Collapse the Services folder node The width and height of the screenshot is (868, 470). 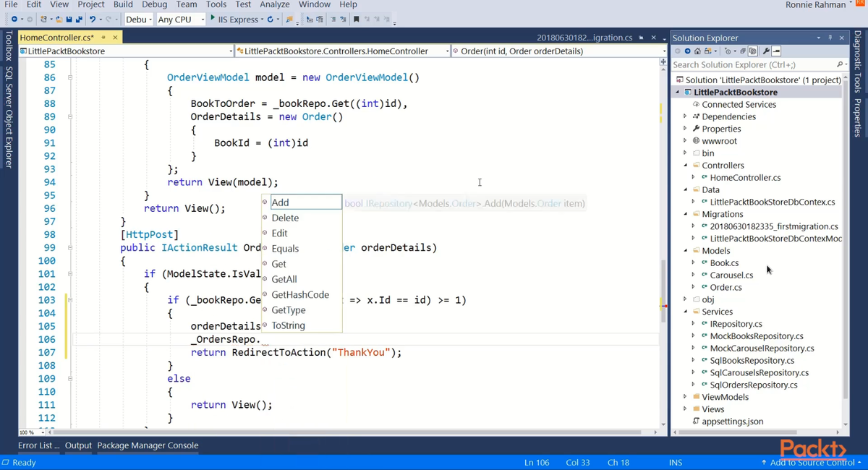tap(686, 312)
